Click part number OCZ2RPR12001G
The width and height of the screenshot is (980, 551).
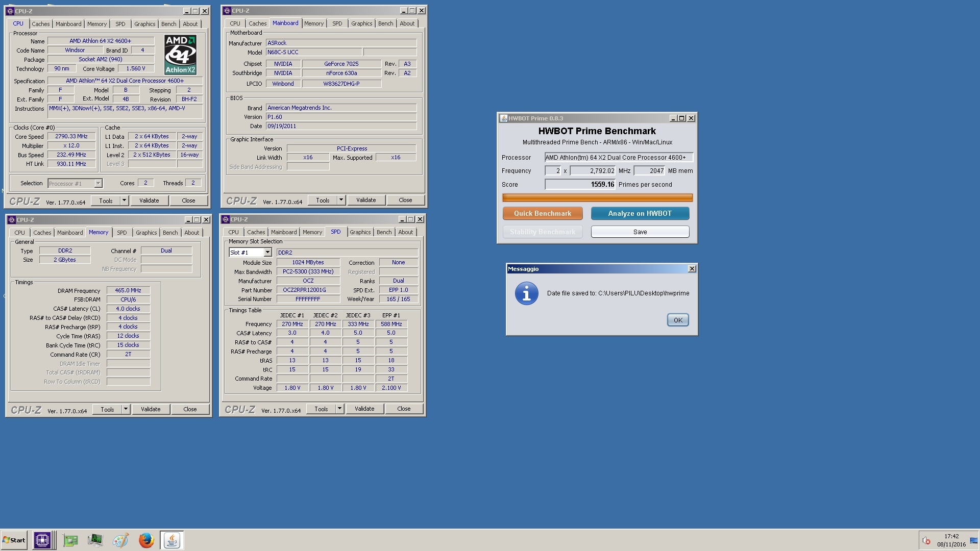308,290
